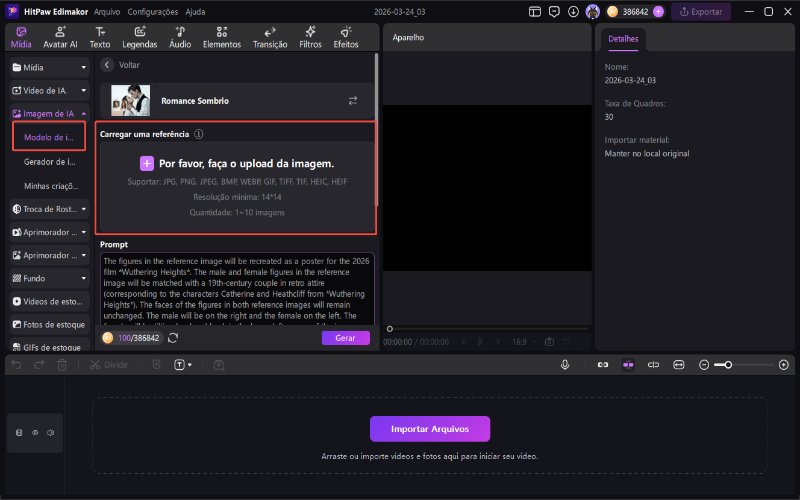The image size is (800, 500).
Task: Click the microphone voice-over icon in timeline
Action: click(x=565, y=365)
